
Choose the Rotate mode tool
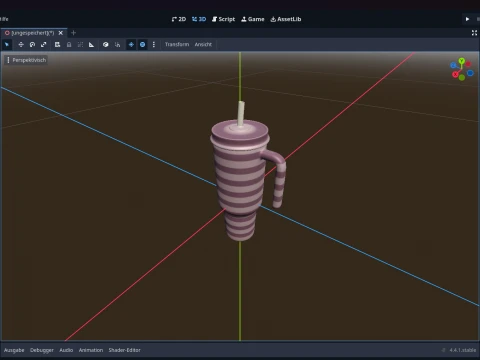point(32,44)
